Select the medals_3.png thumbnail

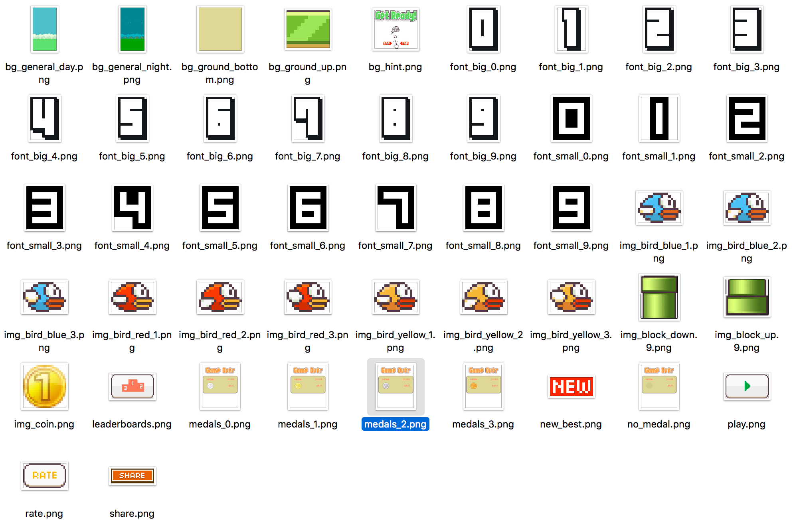pos(483,386)
